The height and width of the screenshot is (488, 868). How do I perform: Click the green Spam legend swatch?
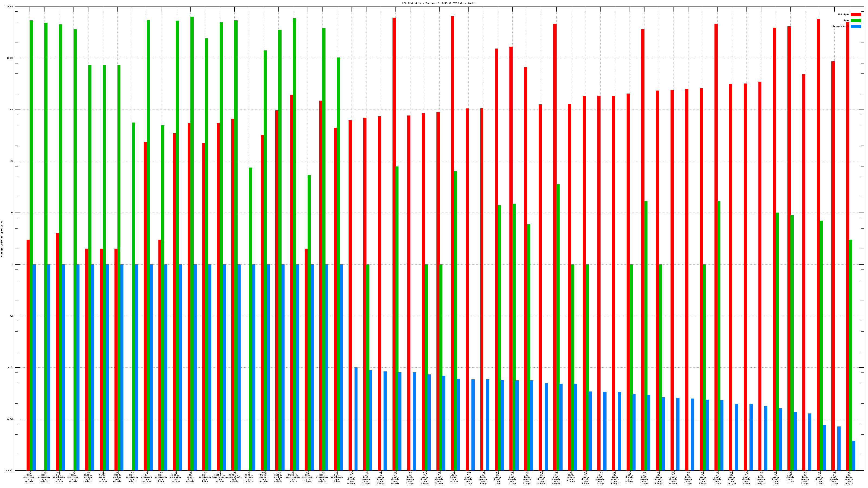pyautogui.click(x=856, y=21)
